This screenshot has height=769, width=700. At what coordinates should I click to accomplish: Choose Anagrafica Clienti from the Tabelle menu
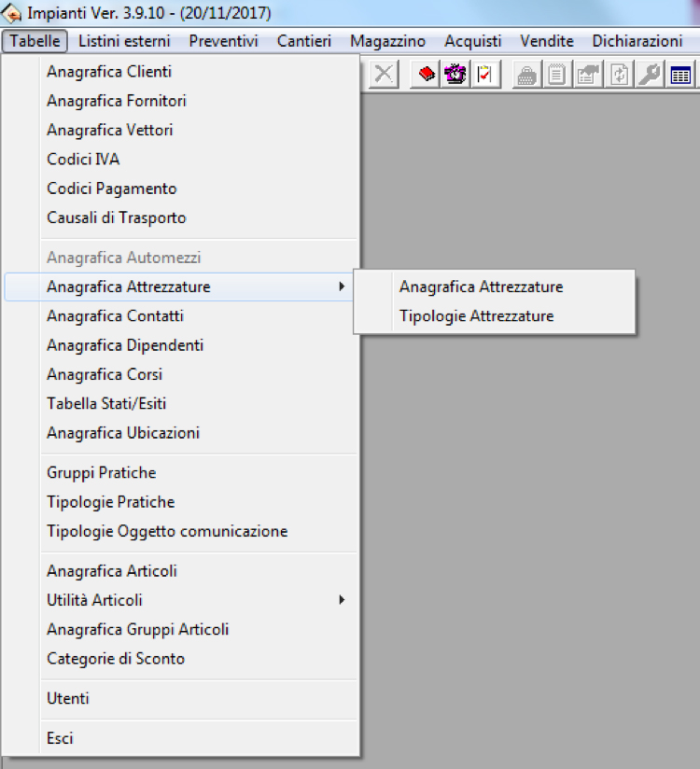click(109, 71)
